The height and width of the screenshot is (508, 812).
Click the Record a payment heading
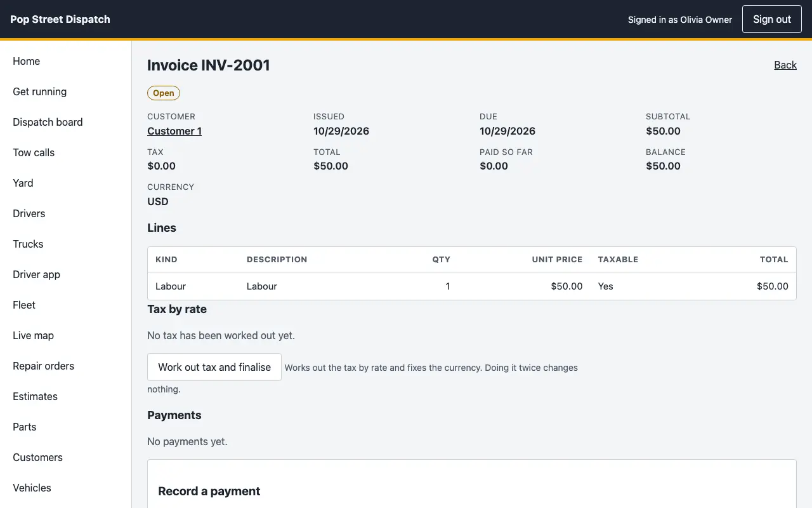coord(209,491)
